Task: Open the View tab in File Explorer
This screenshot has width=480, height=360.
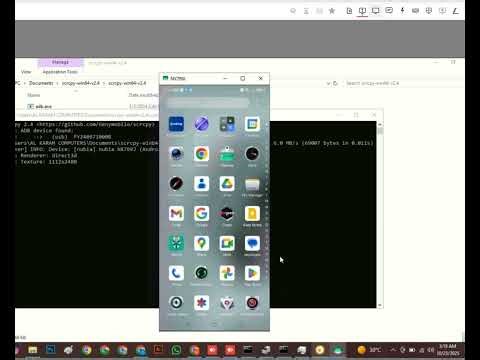Action: pos(26,72)
